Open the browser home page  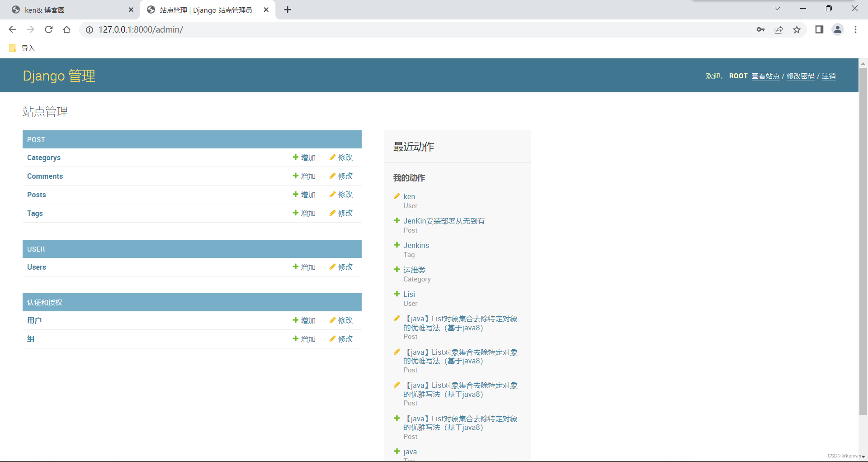pos(67,29)
